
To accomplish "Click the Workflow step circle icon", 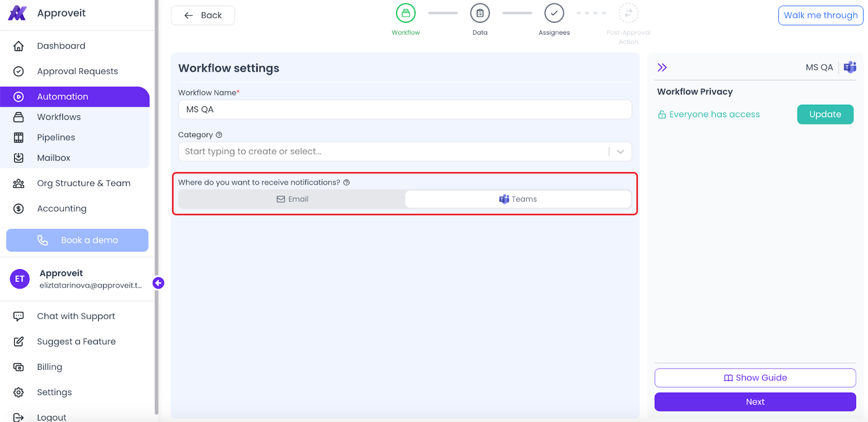I will [406, 13].
